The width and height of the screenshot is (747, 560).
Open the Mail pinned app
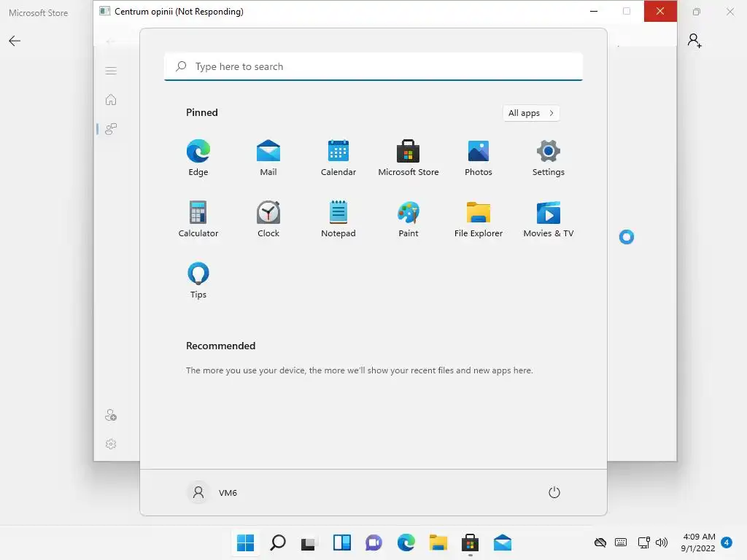(268, 157)
